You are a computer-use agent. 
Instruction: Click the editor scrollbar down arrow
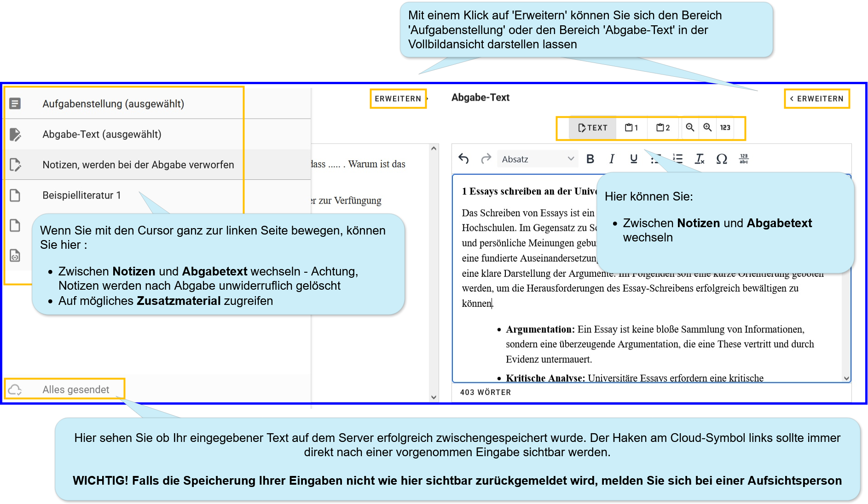[x=846, y=378]
